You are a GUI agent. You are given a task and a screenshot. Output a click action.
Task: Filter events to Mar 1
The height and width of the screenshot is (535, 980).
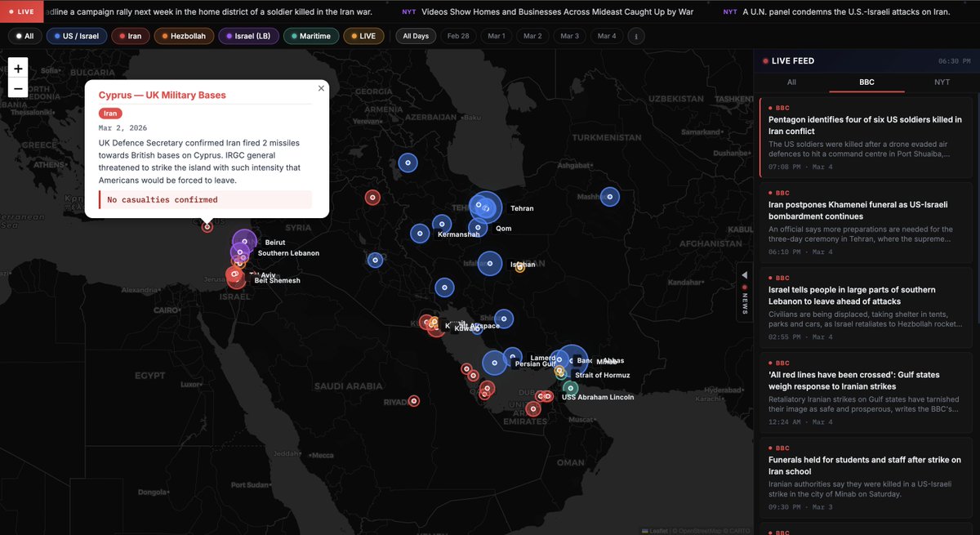[x=497, y=36]
